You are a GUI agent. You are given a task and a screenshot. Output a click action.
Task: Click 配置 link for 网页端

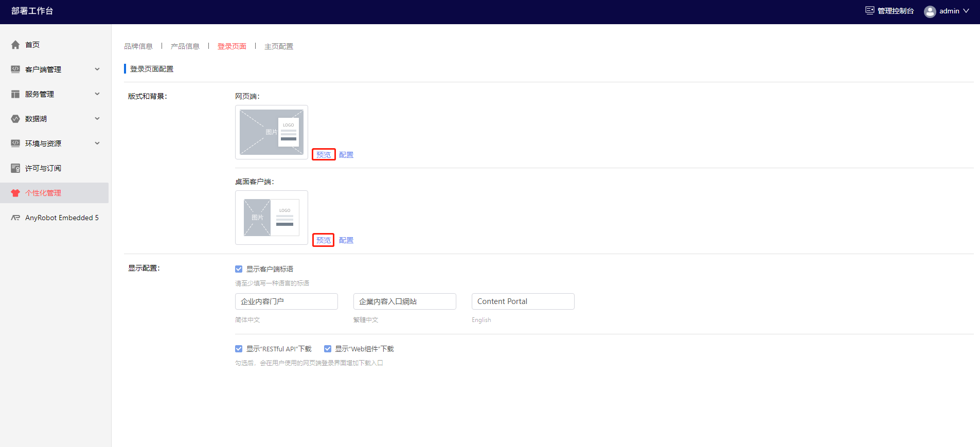[x=346, y=155]
